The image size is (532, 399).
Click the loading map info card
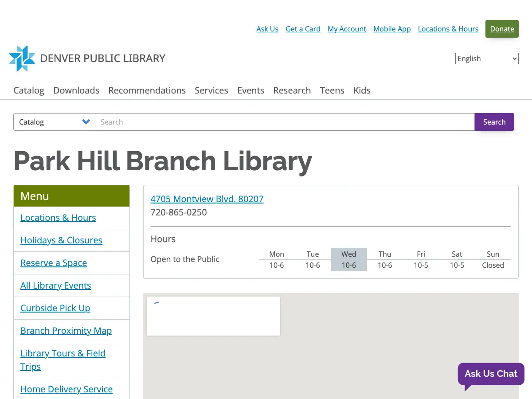(213, 316)
